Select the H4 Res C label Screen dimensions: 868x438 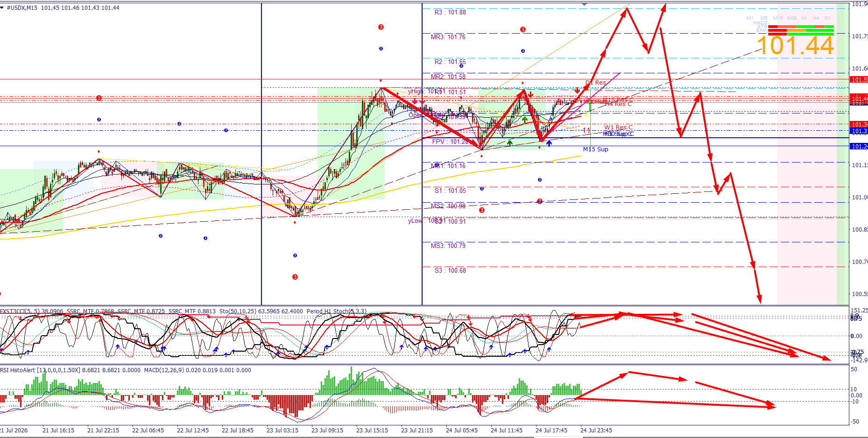point(619,104)
